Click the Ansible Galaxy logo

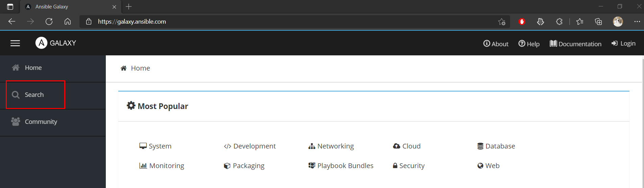coord(56,43)
